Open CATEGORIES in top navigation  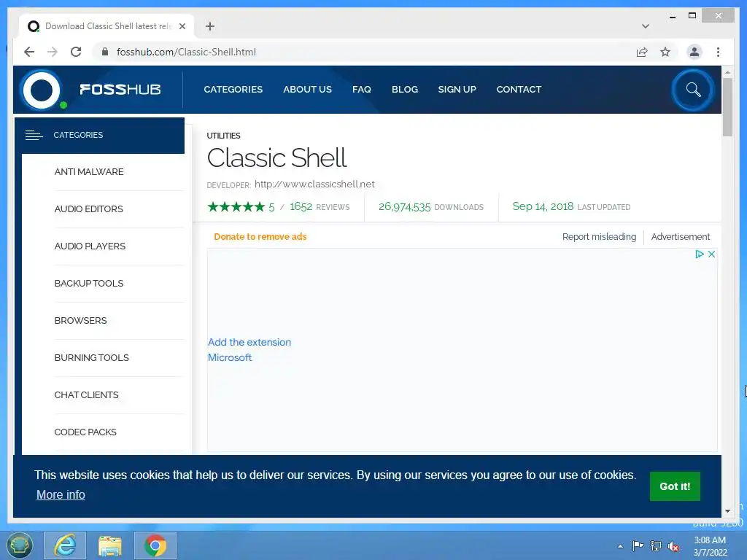[233, 89]
